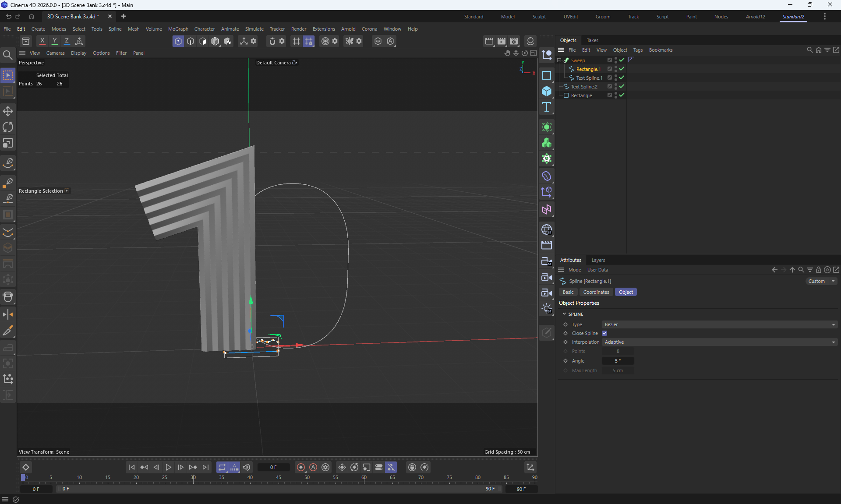The image size is (841, 504).
Task: Switch to the Coordinates tab
Action: (x=596, y=292)
